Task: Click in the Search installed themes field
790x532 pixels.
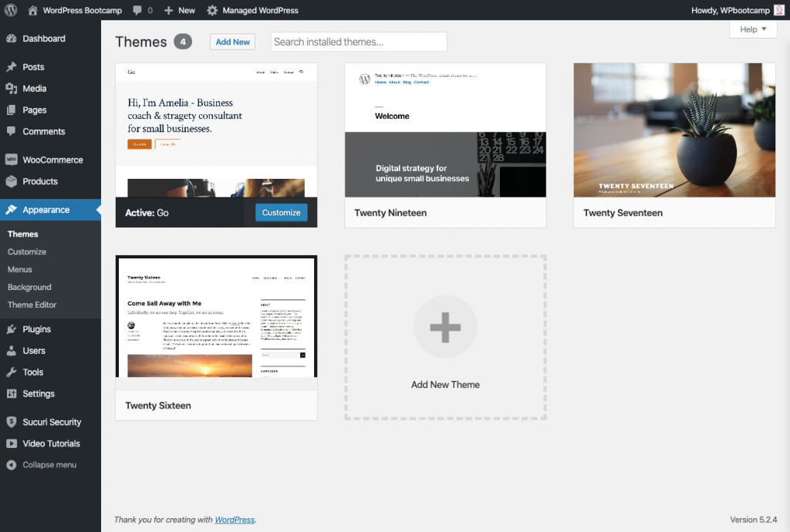Action: click(x=359, y=42)
